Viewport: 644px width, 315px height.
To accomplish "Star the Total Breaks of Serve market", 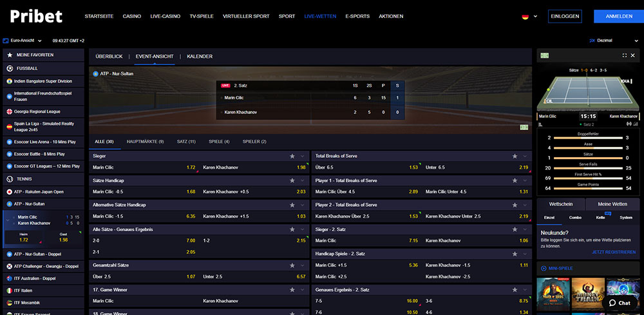I will point(515,156).
